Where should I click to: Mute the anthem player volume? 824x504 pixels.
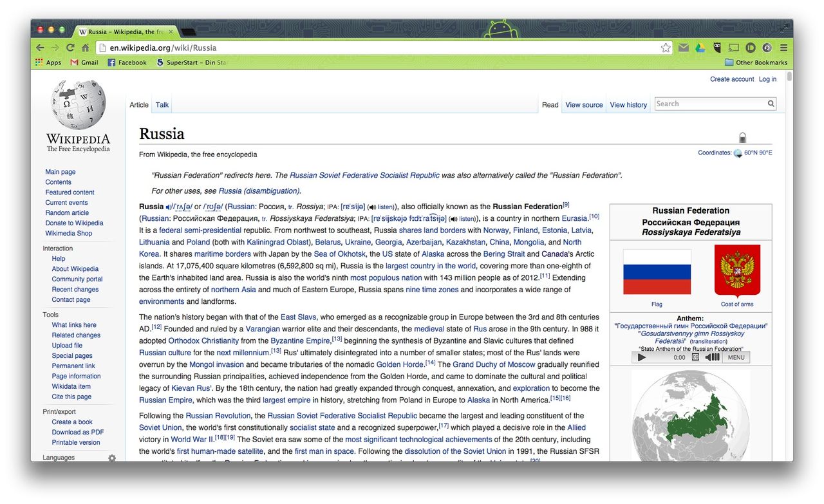point(712,357)
